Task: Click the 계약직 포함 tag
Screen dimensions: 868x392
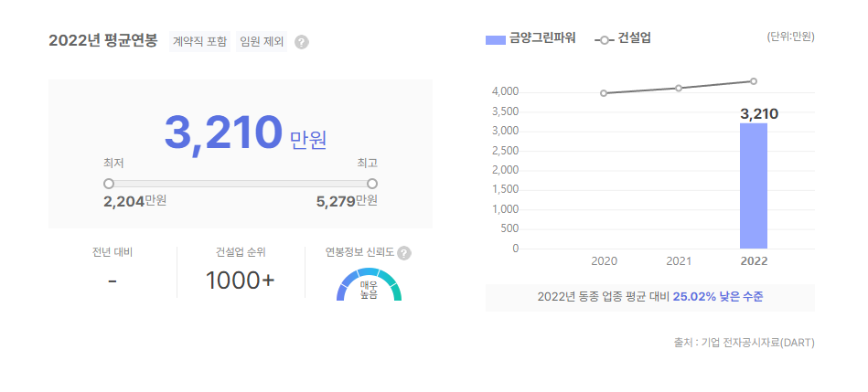Action: (x=199, y=41)
